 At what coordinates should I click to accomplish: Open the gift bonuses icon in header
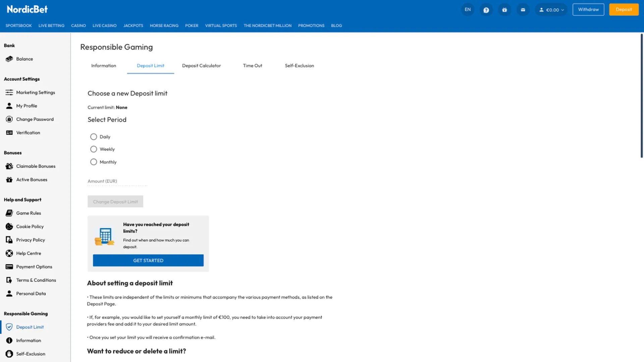504,10
